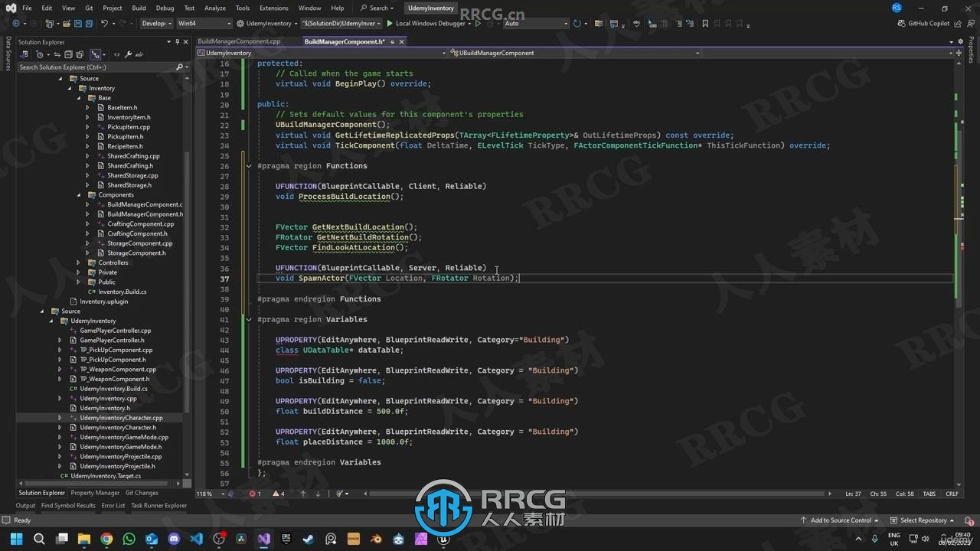Switch to the BuildManagerComponent.cpp tab
Viewport: 980px width, 551px height.
coord(239,41)
